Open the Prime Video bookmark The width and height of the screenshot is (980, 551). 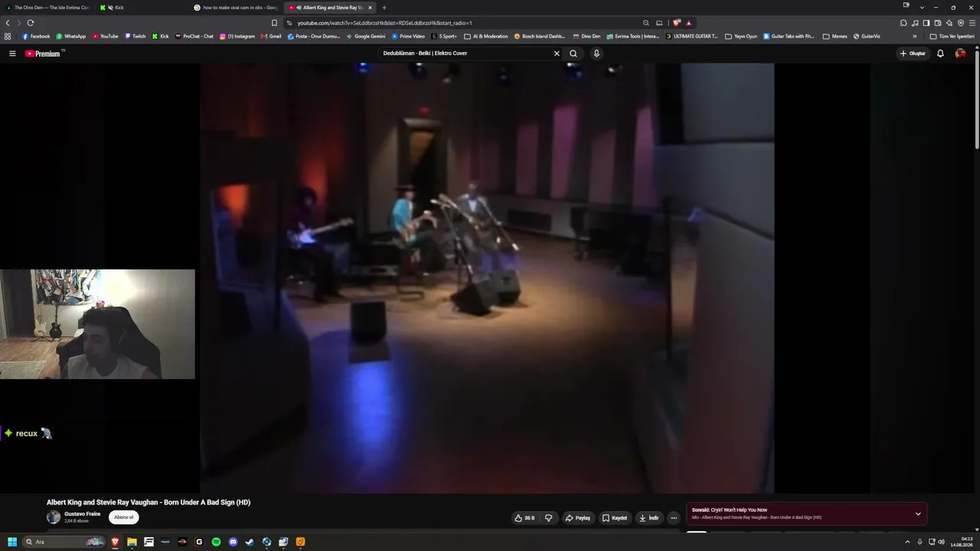click(x=408, y=36)
